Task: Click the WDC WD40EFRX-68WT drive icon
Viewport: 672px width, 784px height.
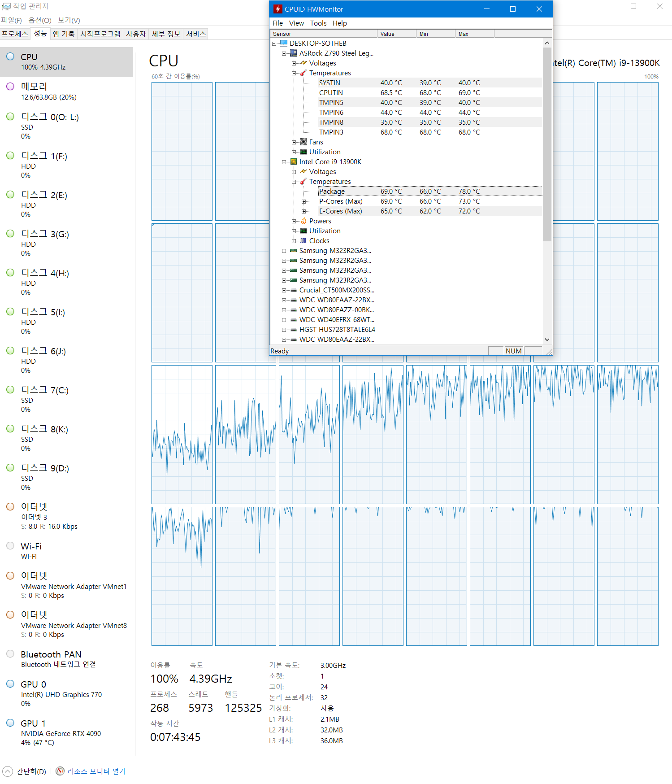Action: [x=294, y=320]
